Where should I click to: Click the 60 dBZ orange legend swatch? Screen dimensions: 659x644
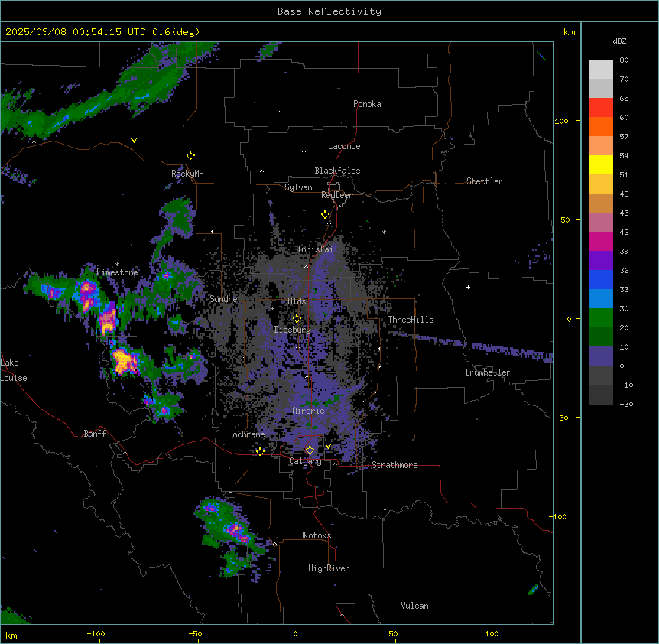click(601, 126)
